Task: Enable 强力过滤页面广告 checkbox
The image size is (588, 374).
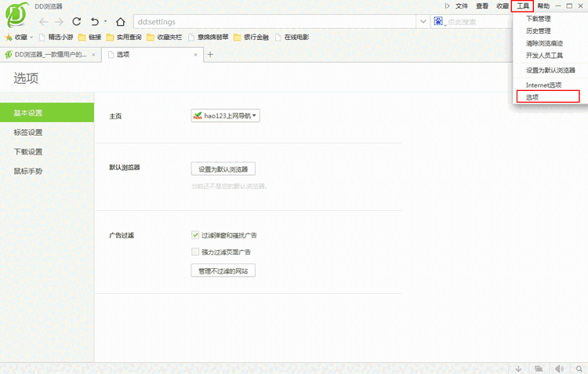Action: 195,252
